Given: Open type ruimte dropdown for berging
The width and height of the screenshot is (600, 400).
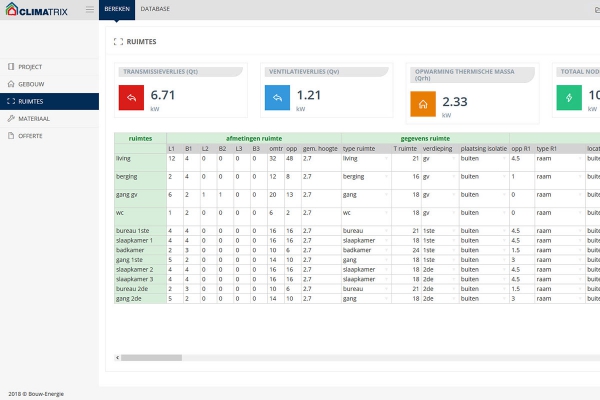Looking at the screenshot, I should (386, 176).
